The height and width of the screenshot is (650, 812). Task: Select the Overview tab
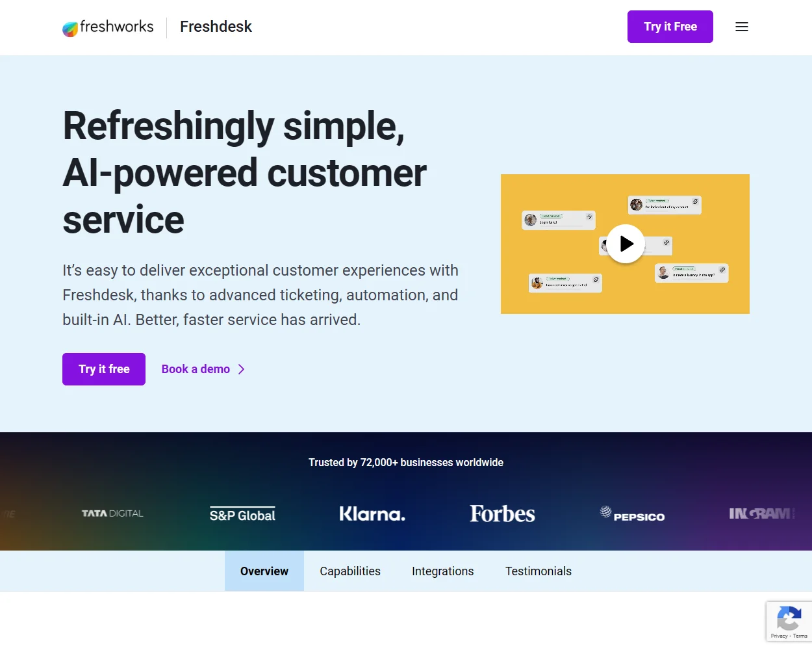[x=264, y=571]
